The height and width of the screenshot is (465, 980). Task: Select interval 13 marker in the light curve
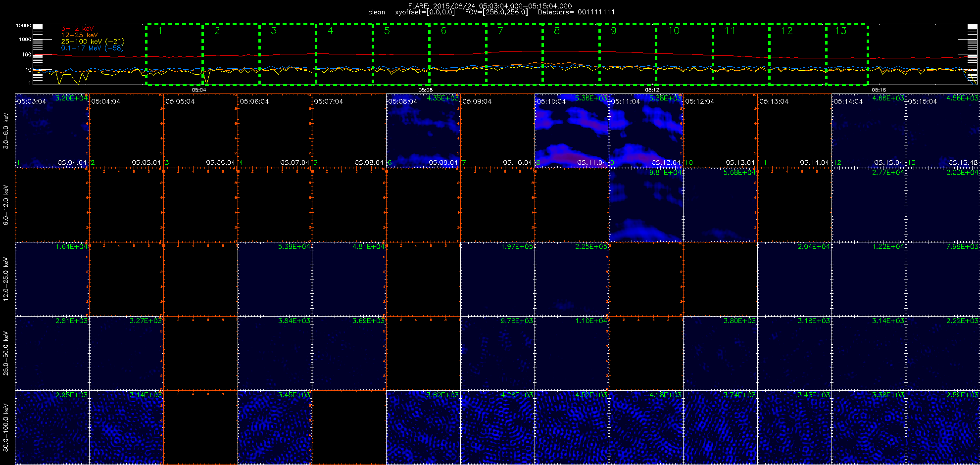[x=840, y=31]
